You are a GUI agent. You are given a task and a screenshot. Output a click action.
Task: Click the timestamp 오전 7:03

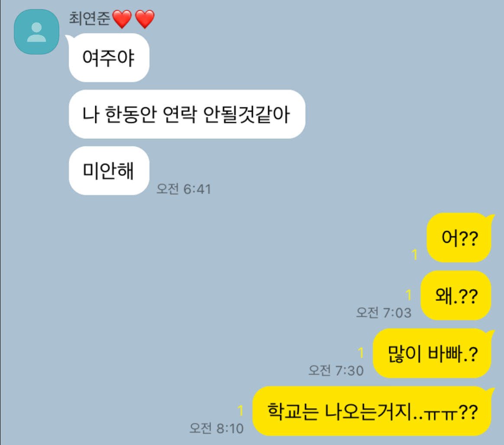[384, 313]
